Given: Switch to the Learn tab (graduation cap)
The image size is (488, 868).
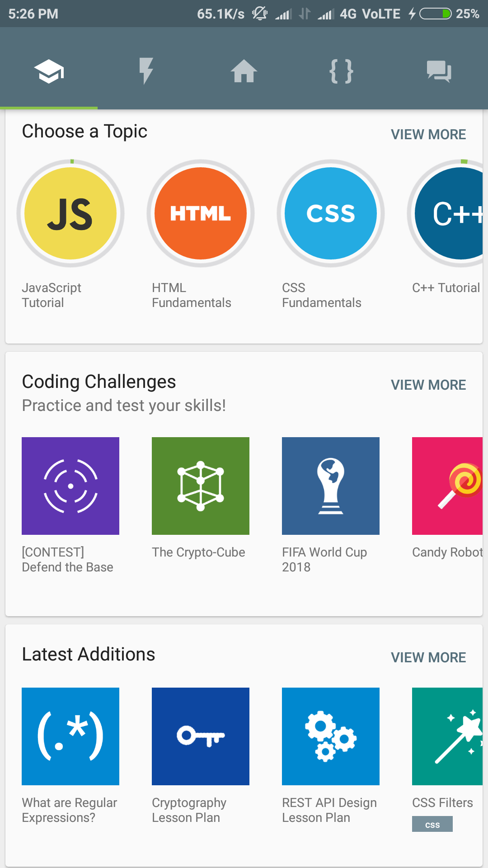Looking at the screenshot, I should coord(49,71).
